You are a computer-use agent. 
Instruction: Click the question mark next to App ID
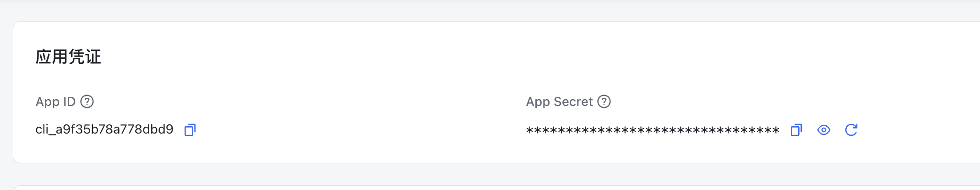[x=87, y=101]
